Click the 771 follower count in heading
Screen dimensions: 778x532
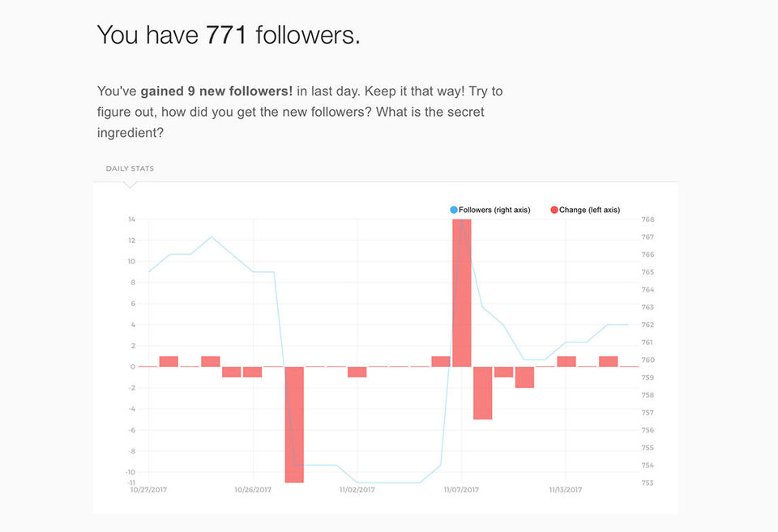point(227,35)
